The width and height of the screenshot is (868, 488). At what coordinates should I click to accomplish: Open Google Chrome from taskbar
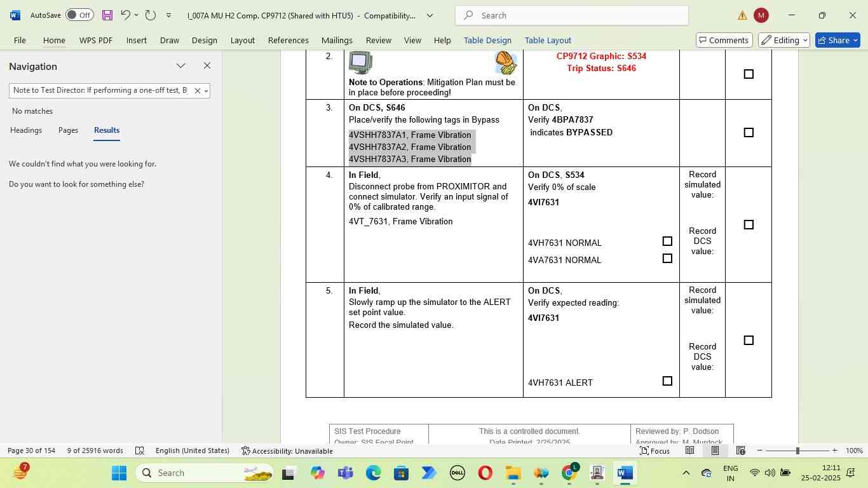point(570,473)
